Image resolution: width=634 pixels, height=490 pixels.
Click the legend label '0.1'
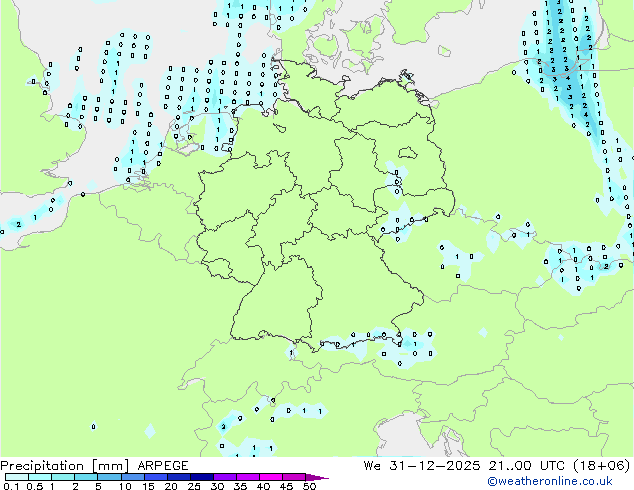tap(12, 486)
